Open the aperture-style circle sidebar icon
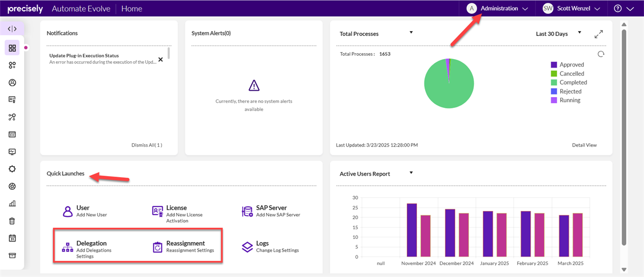This screenshot has width=644, height=277. coord(12,186)
